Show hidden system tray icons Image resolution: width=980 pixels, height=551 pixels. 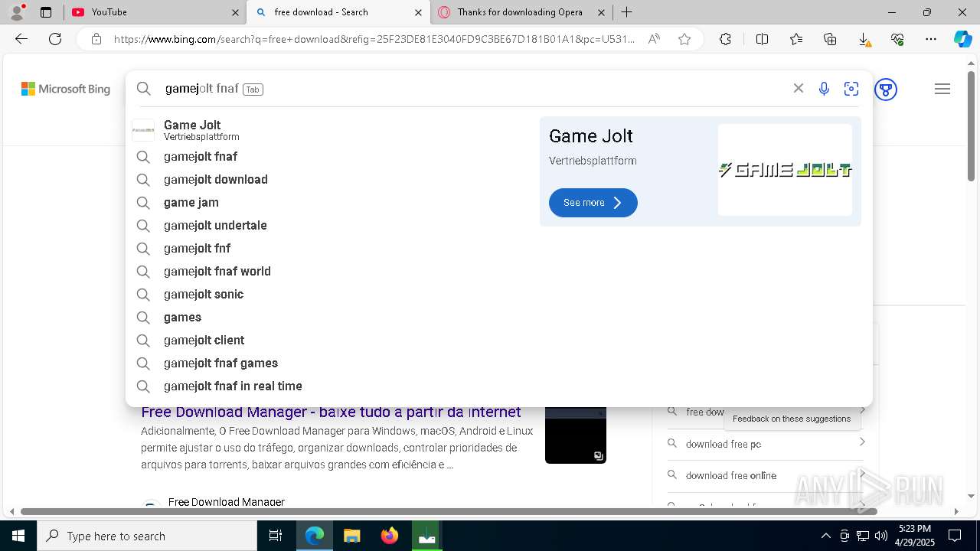tap(825, 536)
